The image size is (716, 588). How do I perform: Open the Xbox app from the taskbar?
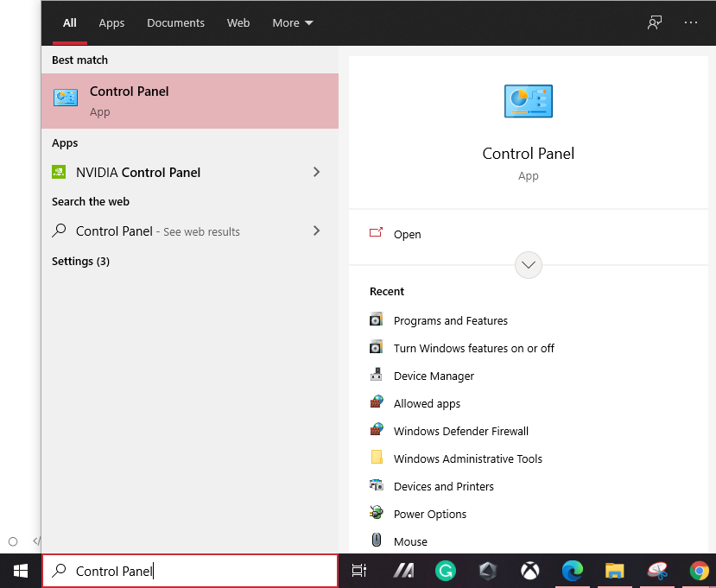[529, 571]
